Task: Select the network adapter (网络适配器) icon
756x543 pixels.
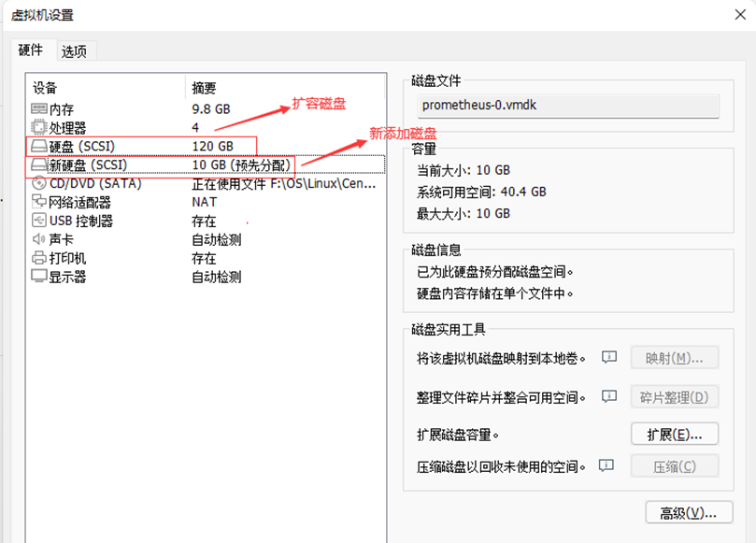Action: (39, 202)
